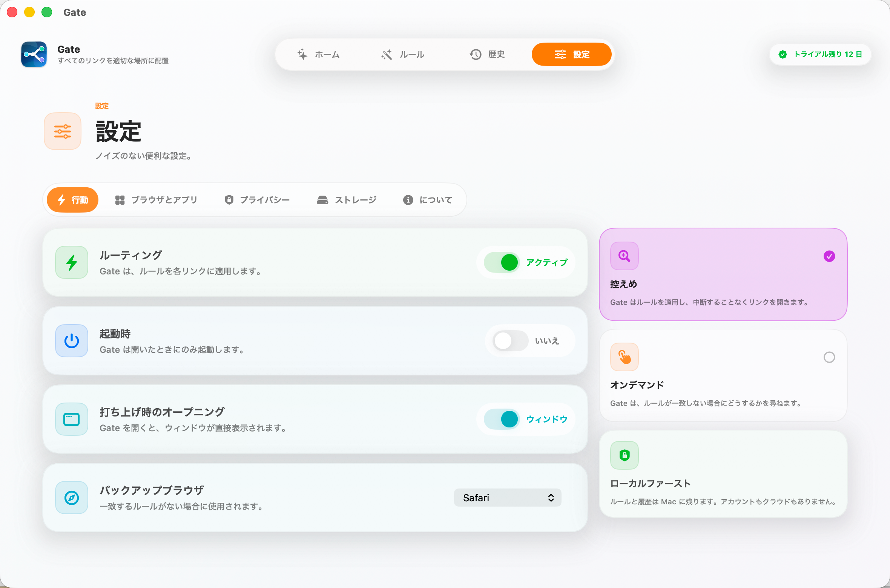The height and width of the screenshot is (588, 890).
Task: Open the 歴史 tab
Action: point(487,55)
